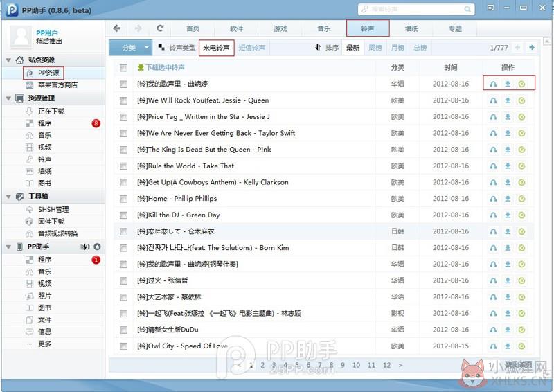Screen dimensions: 554x392
Task: Click the previous page arrow beside 1/777
Action: (x=517, y=47)
